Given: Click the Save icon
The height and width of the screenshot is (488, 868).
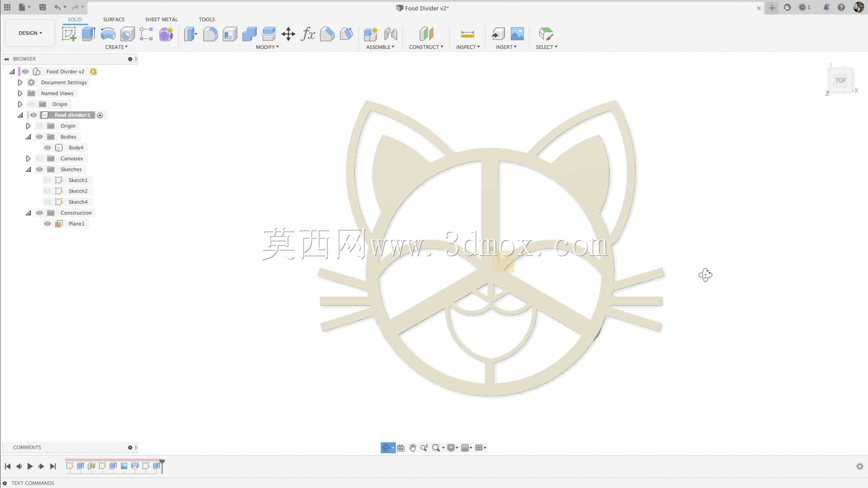Looking at the screenshot, I should pyautogui.click(x=42, y=7).
